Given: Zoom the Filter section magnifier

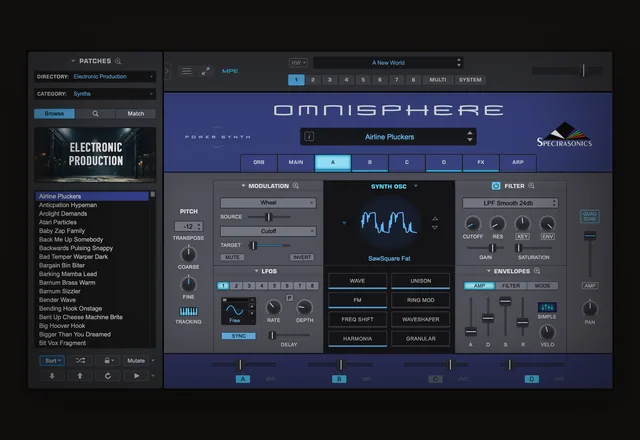Looking at the screenshot, I should (x=531, y=186).
